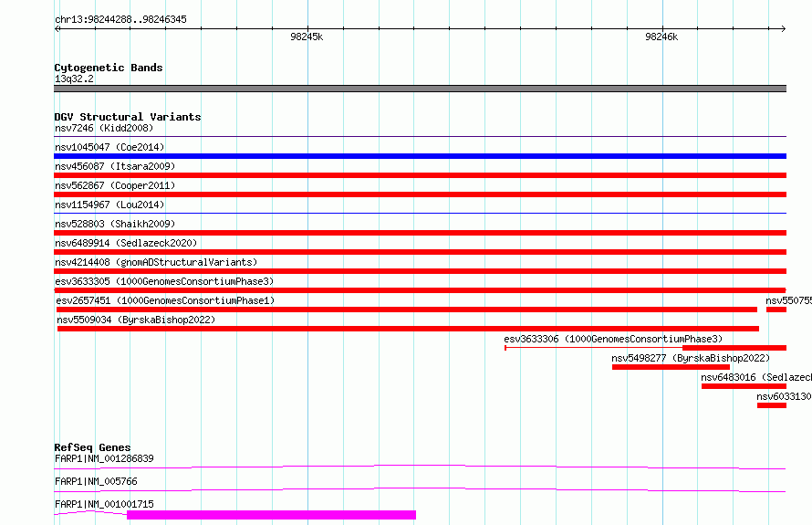Select the 98245k ruler position marker
Image resolution: width=812 pixels, height=525 pixels.
coord(307,37)
